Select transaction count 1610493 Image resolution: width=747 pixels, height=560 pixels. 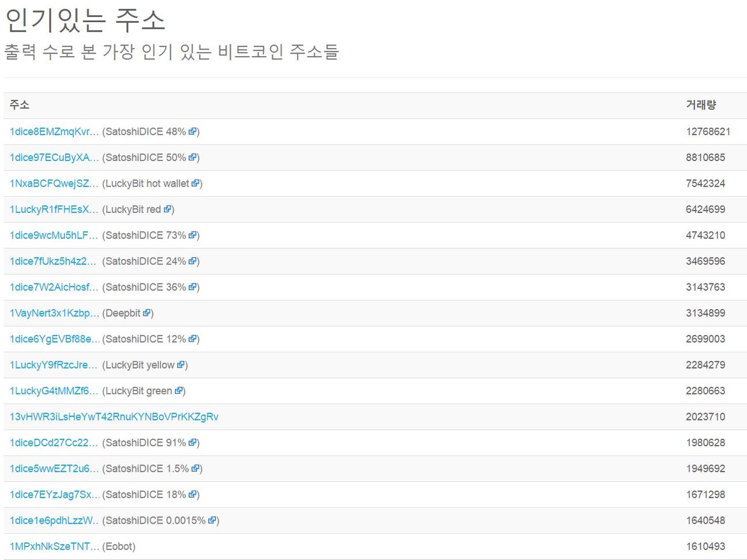point(706,547)
